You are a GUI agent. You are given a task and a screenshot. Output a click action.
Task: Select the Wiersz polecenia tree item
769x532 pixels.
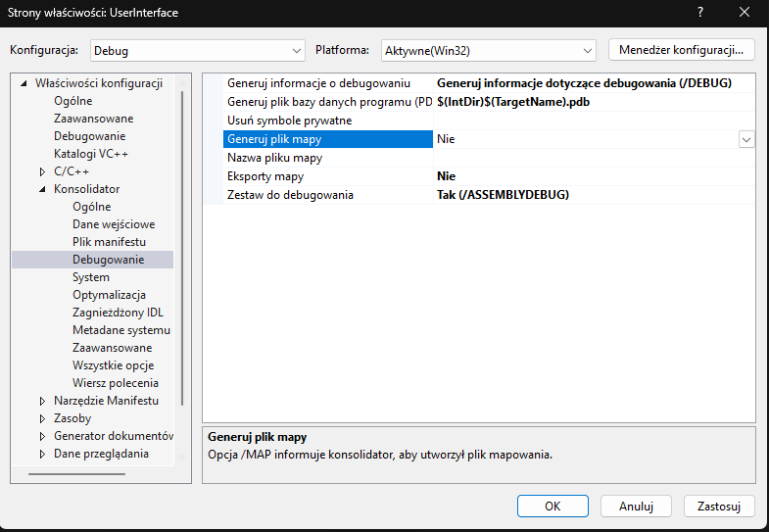click(x=115, y=383)
